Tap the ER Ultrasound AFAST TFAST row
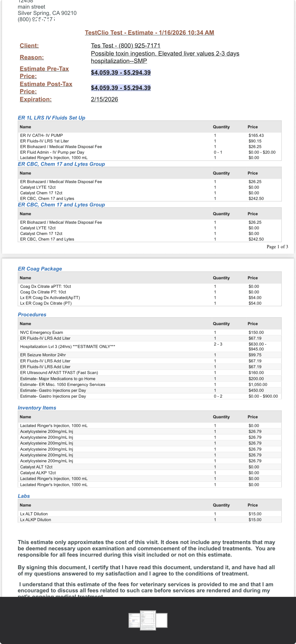Image resolution: width=296 pixels, height=644 pixels. [x=59, y=373]
